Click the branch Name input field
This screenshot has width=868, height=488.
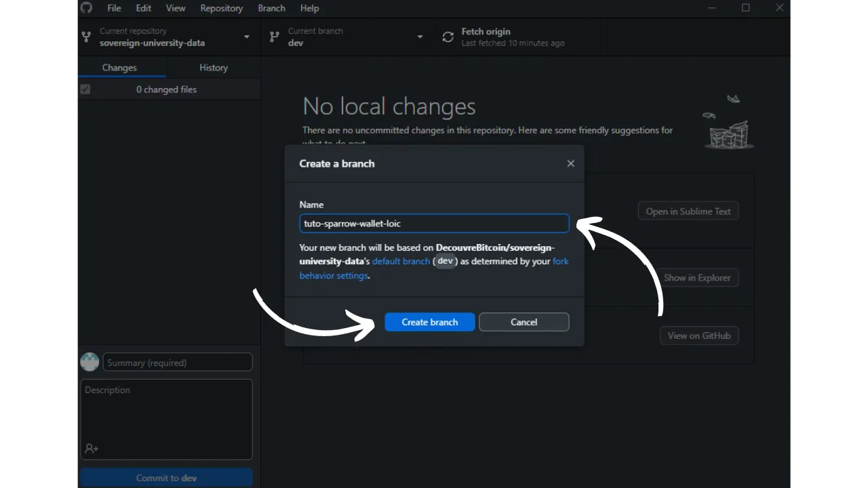434,224
